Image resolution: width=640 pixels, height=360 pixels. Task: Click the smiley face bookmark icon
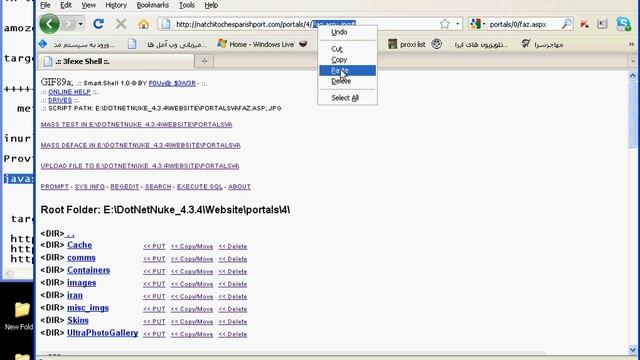click(x=437, y=44)
